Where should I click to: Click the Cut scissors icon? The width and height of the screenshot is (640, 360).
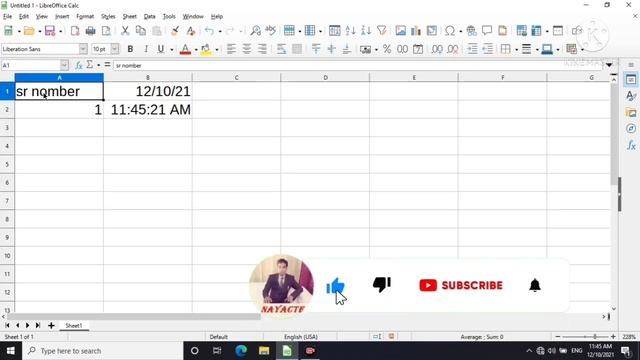pos(125,31)
